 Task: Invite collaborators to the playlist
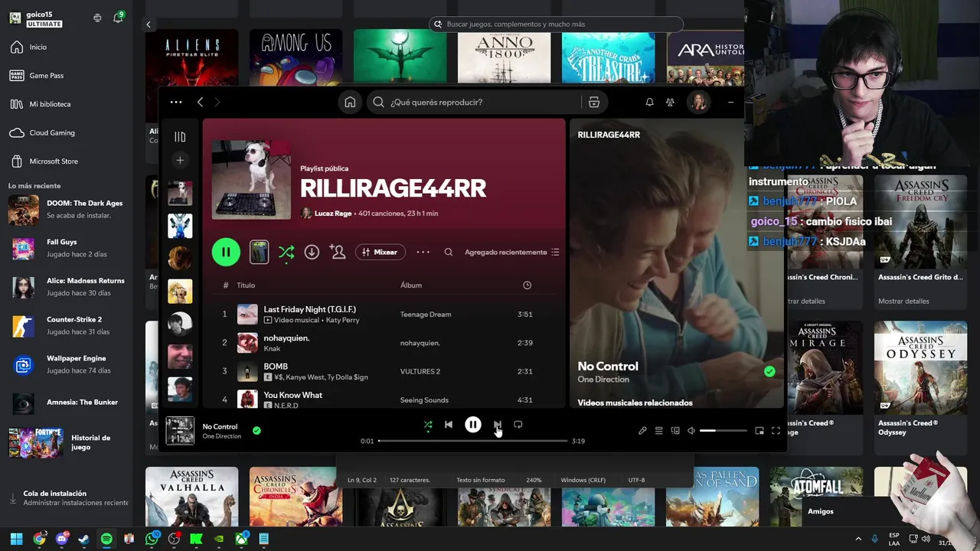coord(338,252)
